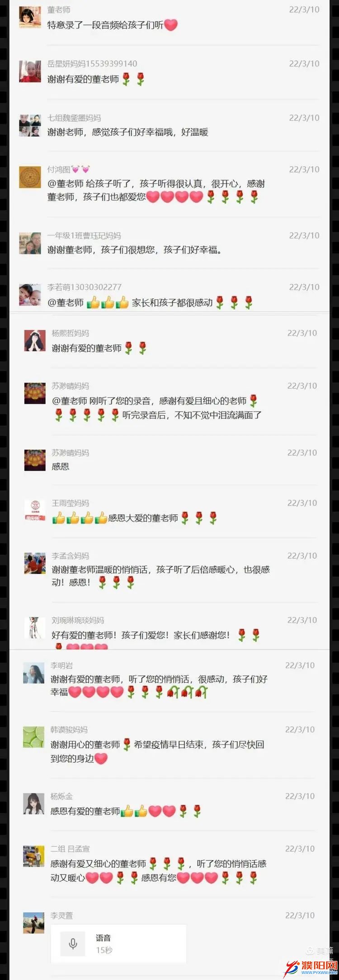The image size is (339, 980).
Task: Open 董老师's profile avatar
Action: click(30, 18)
